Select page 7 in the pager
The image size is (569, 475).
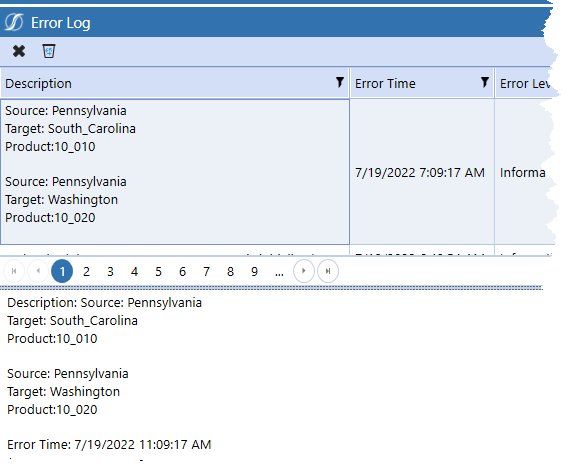click(x=206, y=271)
